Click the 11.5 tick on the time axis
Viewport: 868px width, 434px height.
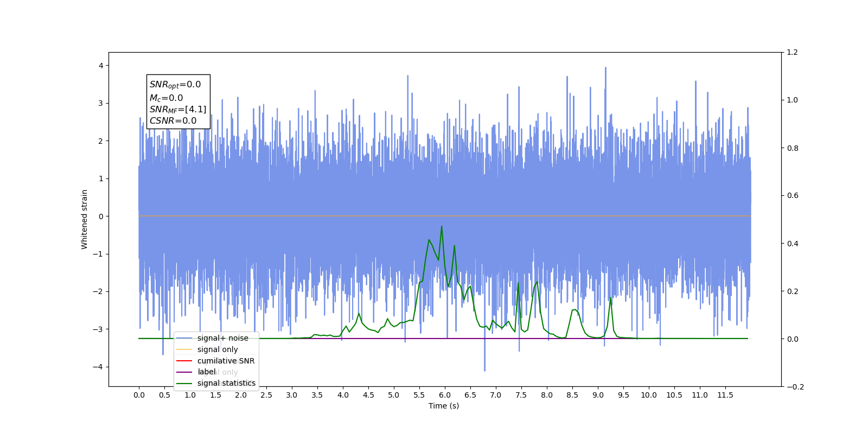725,395
